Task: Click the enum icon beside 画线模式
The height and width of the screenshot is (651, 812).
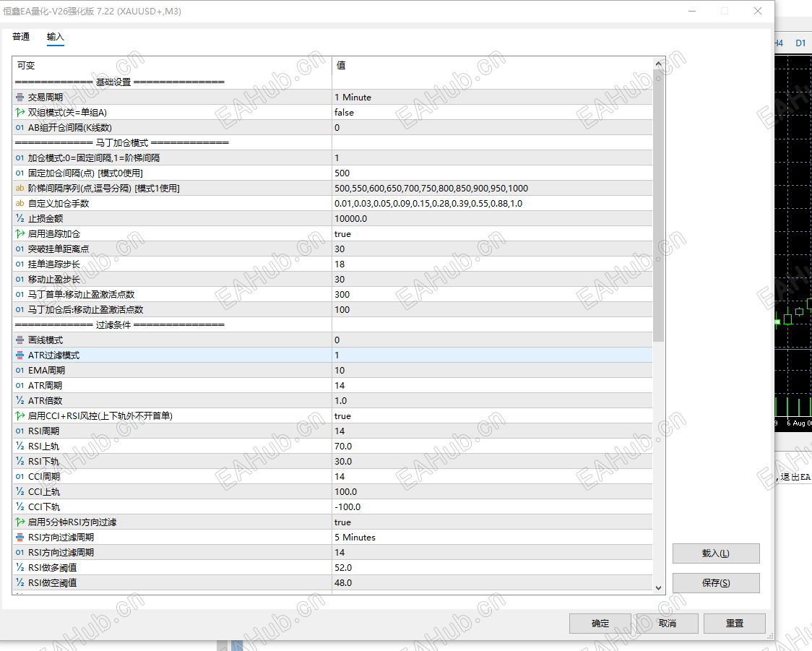Action: pyautogui.click(x=20, y=340)
